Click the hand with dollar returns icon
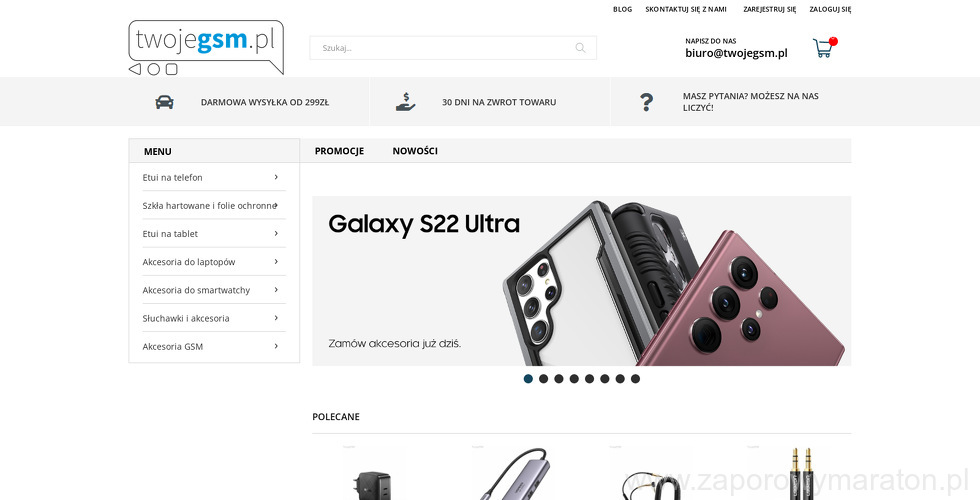The height and width of the screenshot is (500, 980). click(406, 102)
